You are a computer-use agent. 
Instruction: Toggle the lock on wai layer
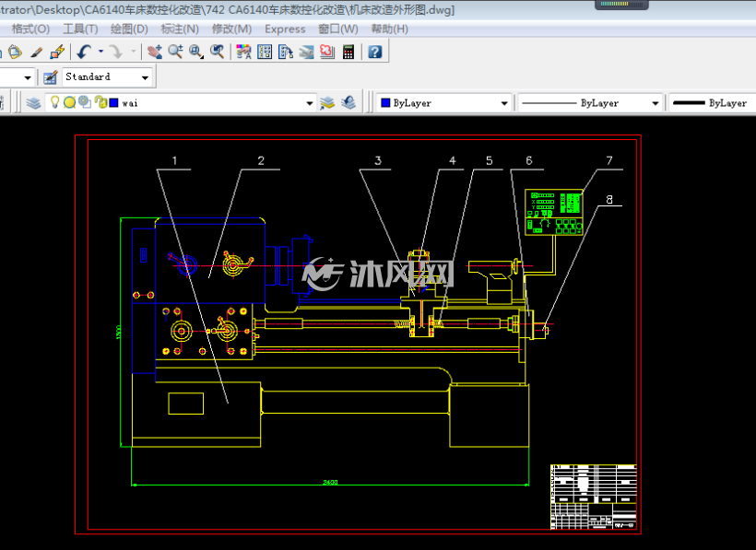[x=100, y=102]
